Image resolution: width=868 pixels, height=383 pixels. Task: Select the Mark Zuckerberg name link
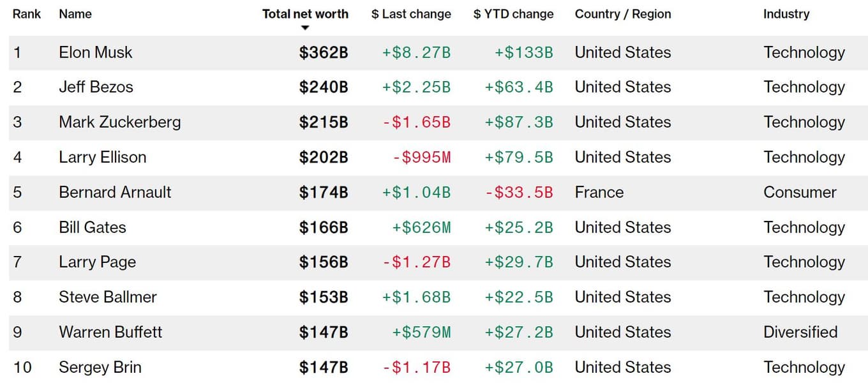tap(119, 122)
